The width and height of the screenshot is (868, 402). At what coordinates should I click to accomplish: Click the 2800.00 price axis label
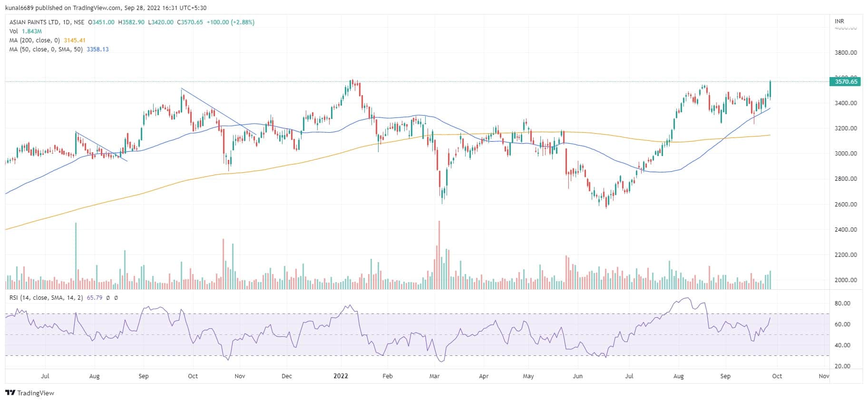pyautogui.click(x=846, y=179)
